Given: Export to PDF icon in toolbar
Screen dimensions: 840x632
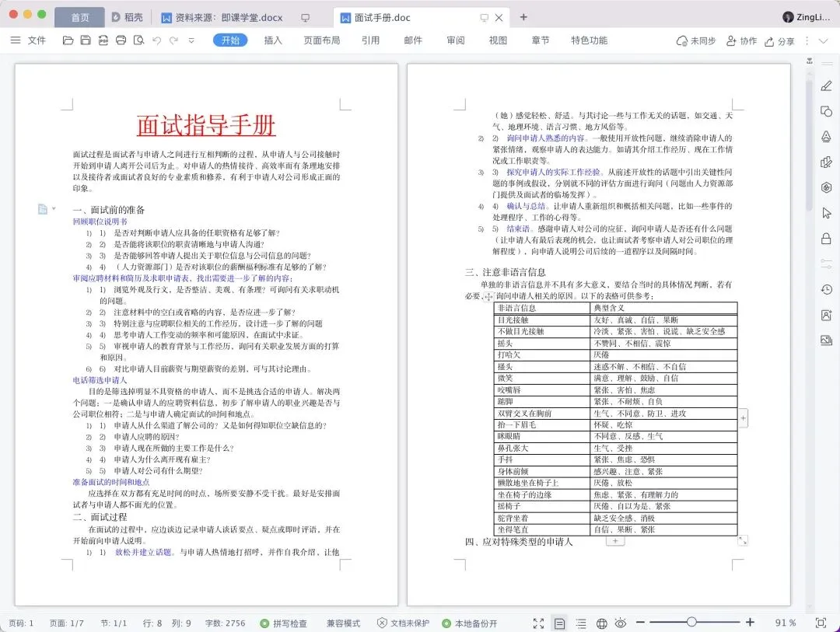Looking at the screenshot, I should [x=103, y=40].
